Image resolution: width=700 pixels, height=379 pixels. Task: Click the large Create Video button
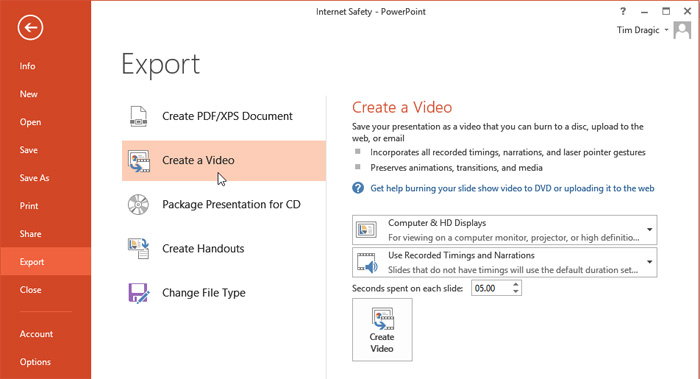point(382,329)
